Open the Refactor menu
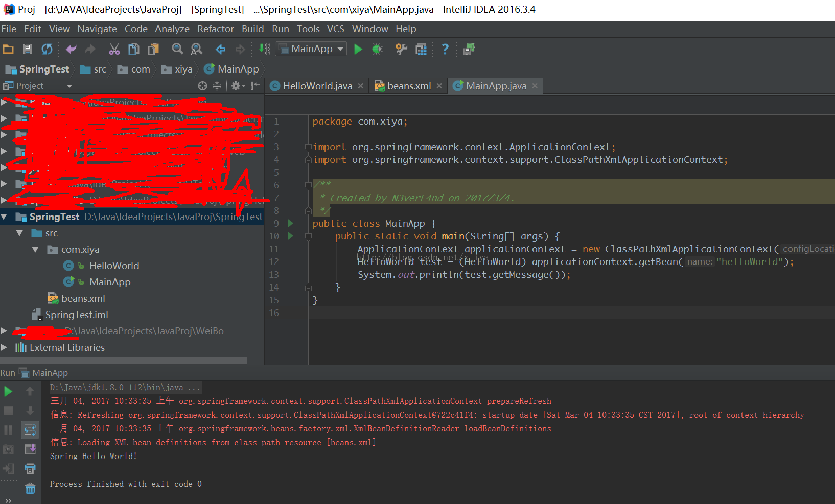Image resolution: width=835 pixels, height=504 pixels. click(216, 29)
